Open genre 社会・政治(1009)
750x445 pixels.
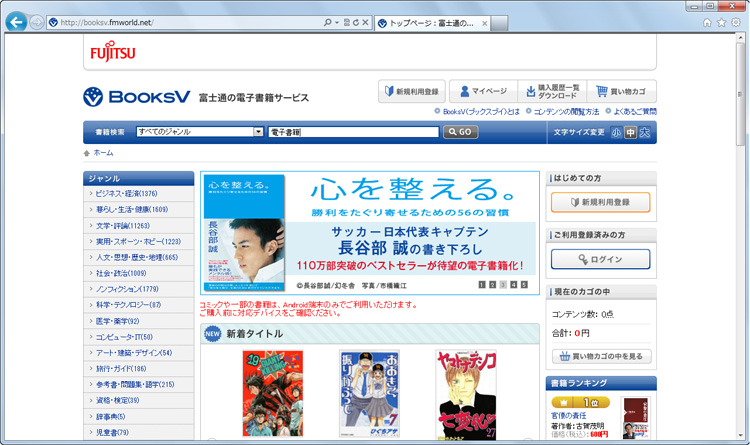point(121,273)
